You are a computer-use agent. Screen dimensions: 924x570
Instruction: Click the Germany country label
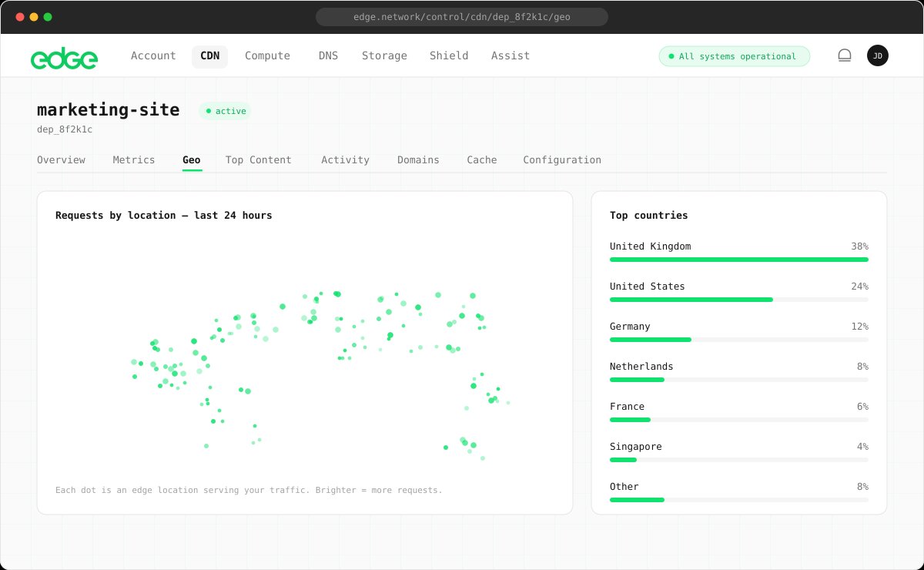point(630,327)
